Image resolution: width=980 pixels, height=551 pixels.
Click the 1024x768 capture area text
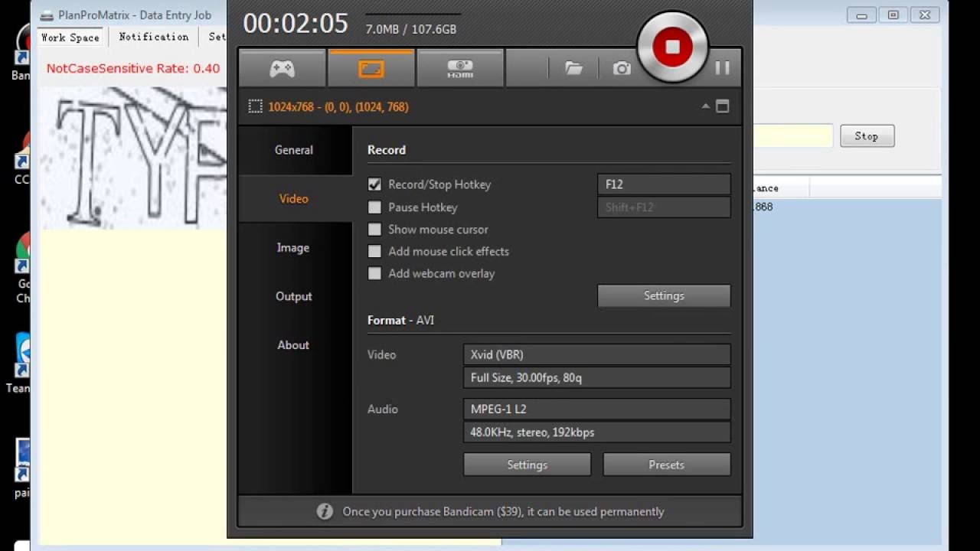coord(338,107)
